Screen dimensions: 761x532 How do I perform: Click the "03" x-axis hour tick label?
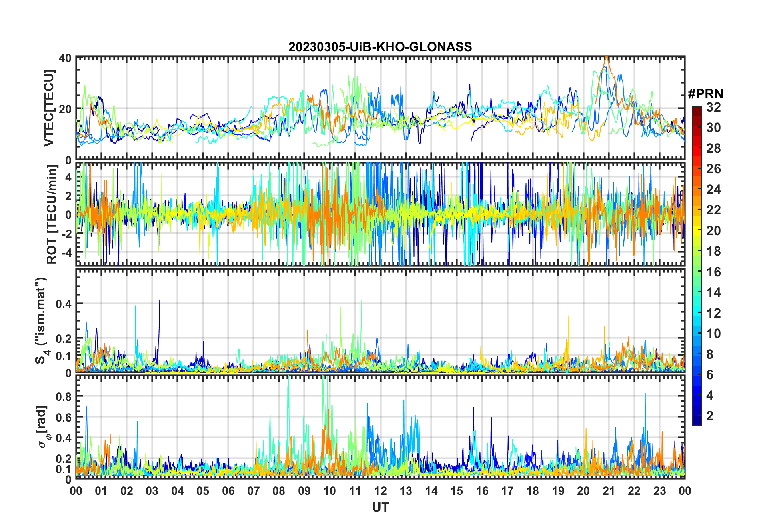tap(152, 491)
